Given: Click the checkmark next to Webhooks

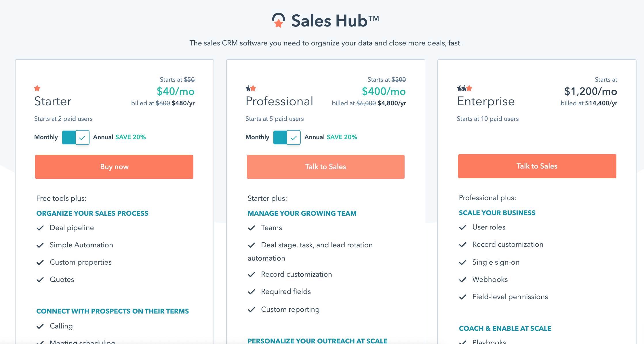Looking at the screenshot, I should click(463, 280).
